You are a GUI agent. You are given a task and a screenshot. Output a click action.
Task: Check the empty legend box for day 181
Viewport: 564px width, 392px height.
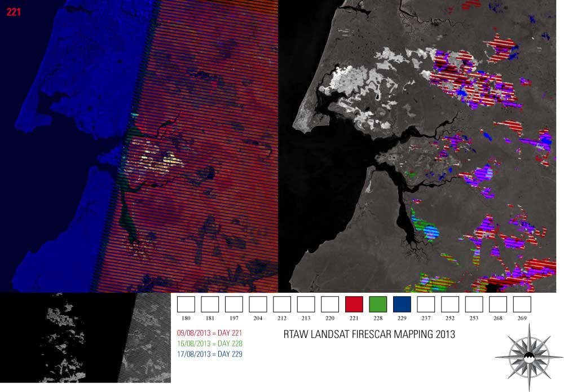point(210,304)
